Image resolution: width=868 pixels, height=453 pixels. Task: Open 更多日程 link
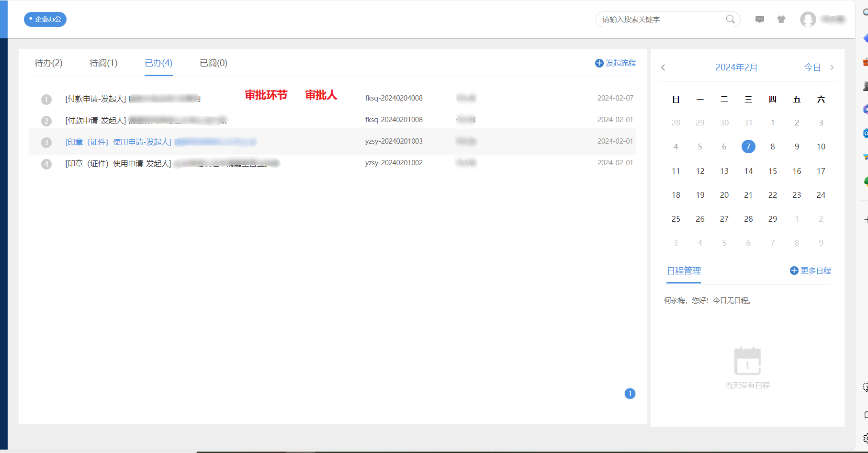tap(816, 271)
